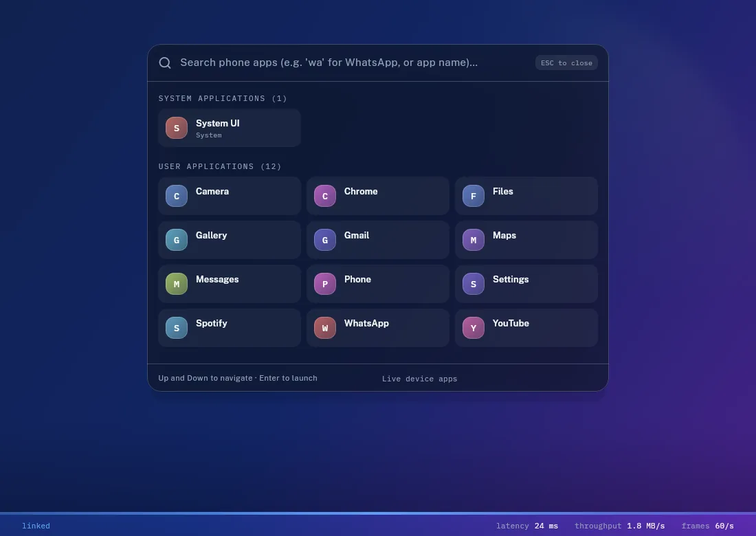Image resolution: width=756 pixels, height=536 pixels.
Task: Click the Messages name label
Action: point(217,280)
